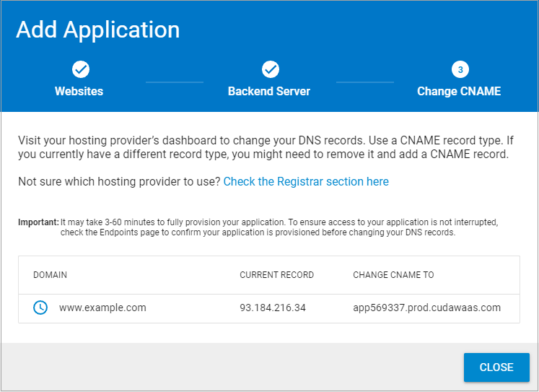Click the www.example.com domain cell
This screenshot has height=392, width=539.
(x=102, y=308)
